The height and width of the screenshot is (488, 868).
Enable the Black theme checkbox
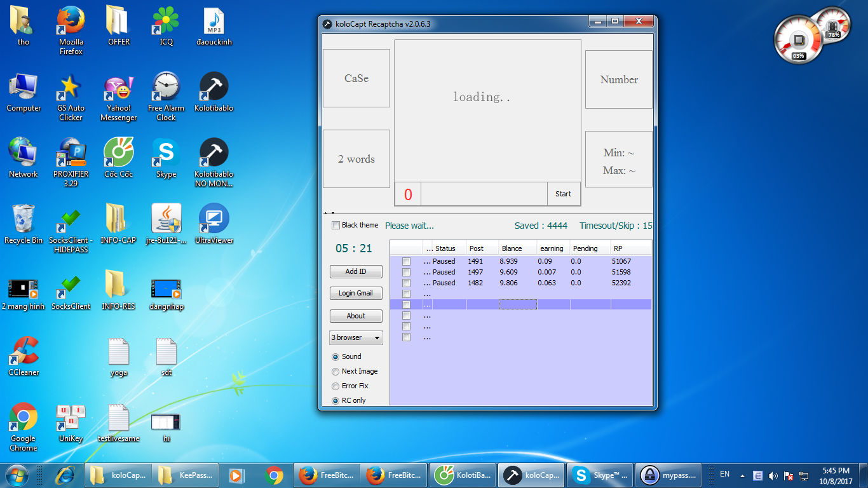(336, 226)
